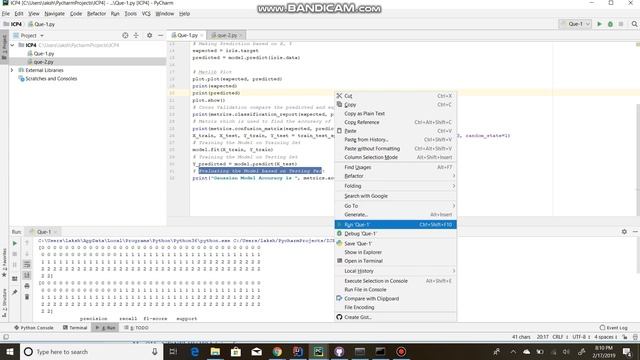
Task: Change UTF-8 encoding in status bar
Action: click(x=581, y=337)
